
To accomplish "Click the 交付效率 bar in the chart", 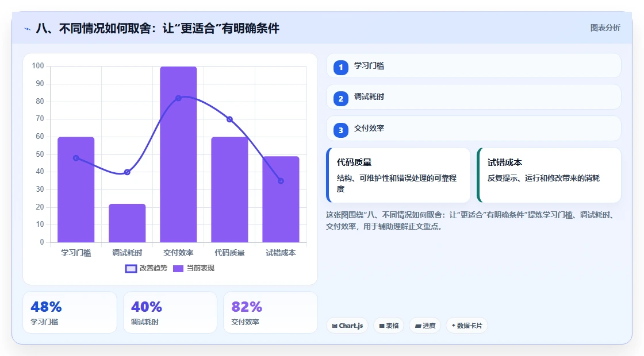I will tap(178, 154).
